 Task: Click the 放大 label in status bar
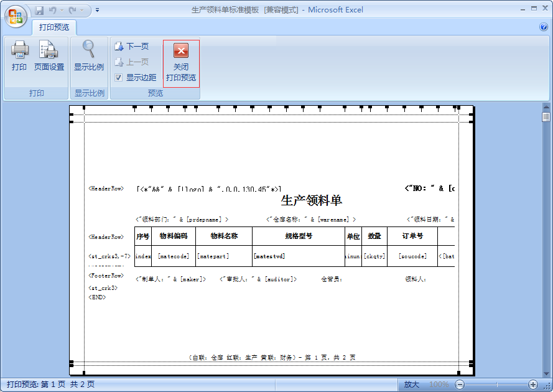(412, 385)
